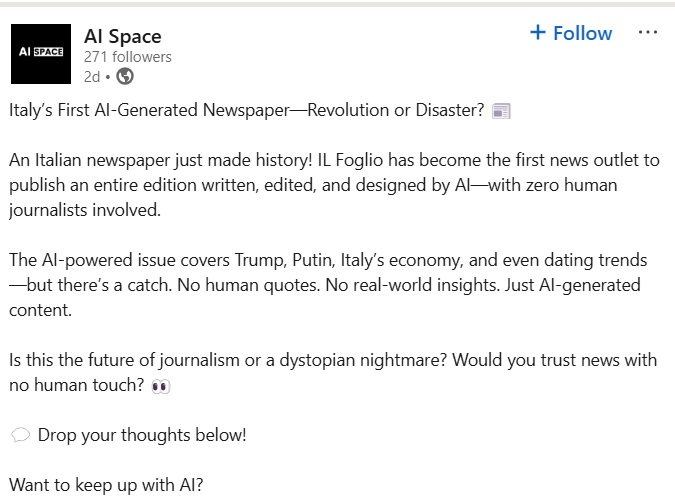675x504 pixels.
Task: Click the 2d post timestamp
Action: pos(91,76)
